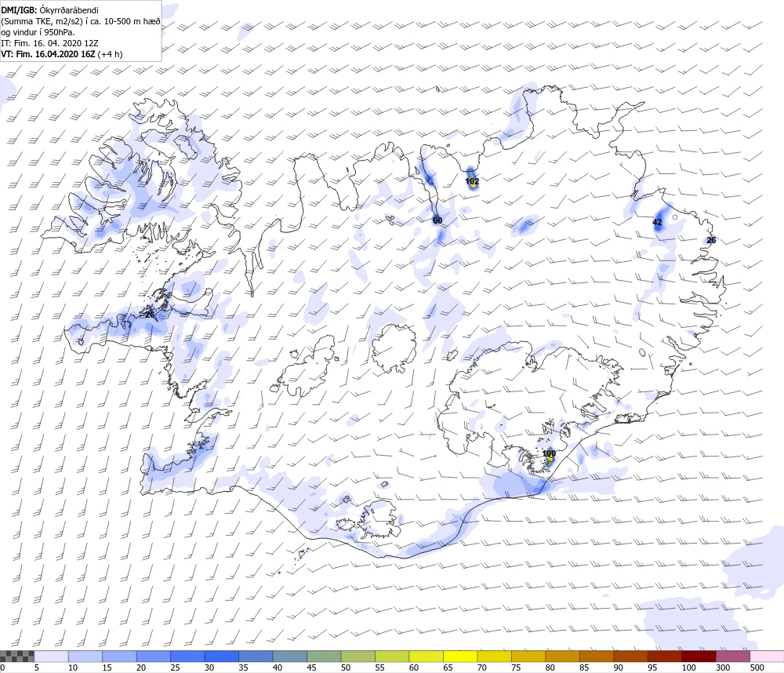The image size is (784, 673).
Task: Pick the 100–300 maroon legend swatch
Action: tap(699, 657)
